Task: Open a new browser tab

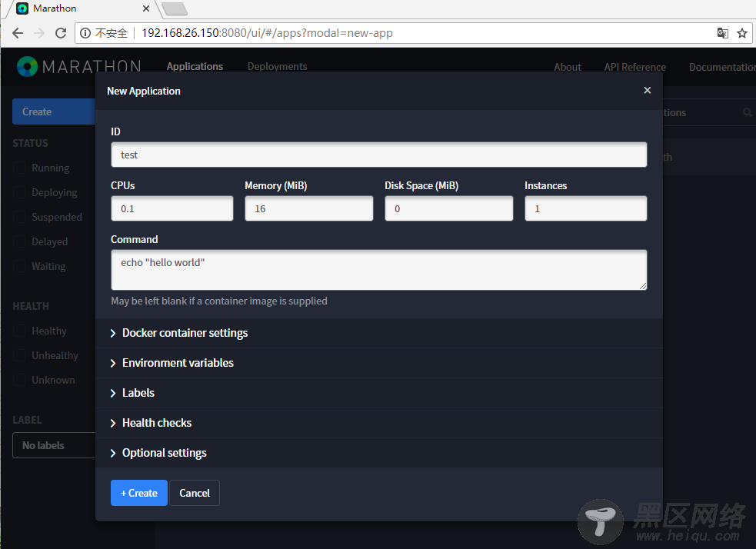Action: tap(174, 8)
